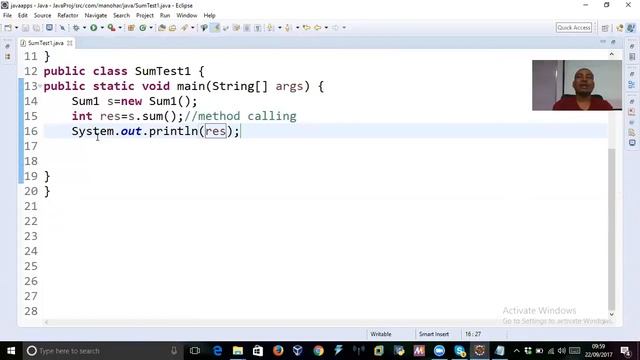Open the Run dropdown arrow
The image size is (640, 360).
(102, 28)
